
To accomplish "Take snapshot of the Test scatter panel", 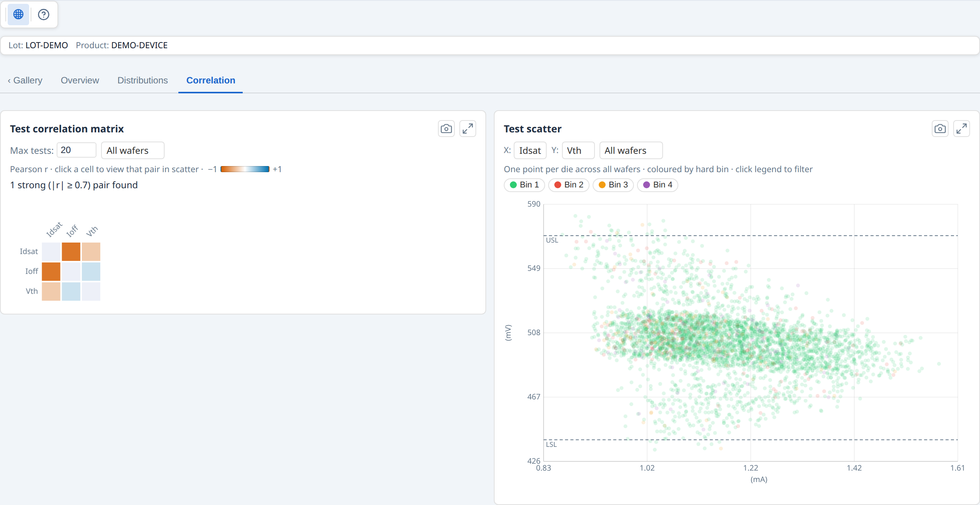I will coord(940,129).
